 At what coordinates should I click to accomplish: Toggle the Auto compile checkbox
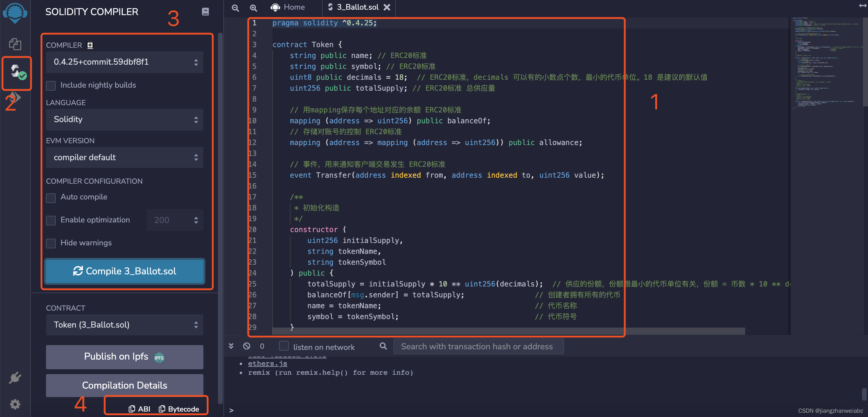pos(51,198)
